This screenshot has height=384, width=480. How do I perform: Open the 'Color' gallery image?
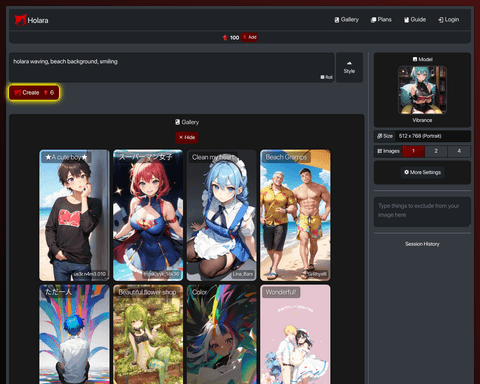tap(222, 334)
